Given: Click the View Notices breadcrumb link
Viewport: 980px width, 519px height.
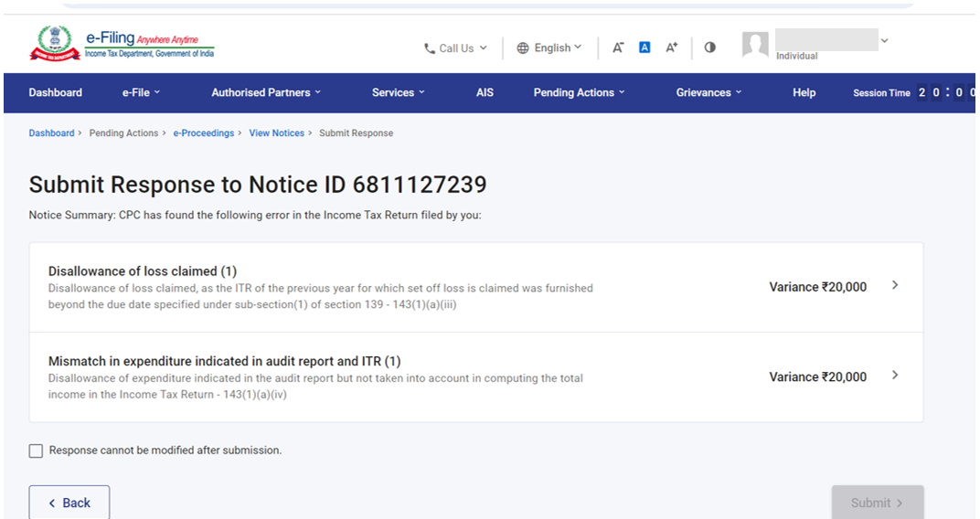Looking at the screenshot, I should click(276, 133).
